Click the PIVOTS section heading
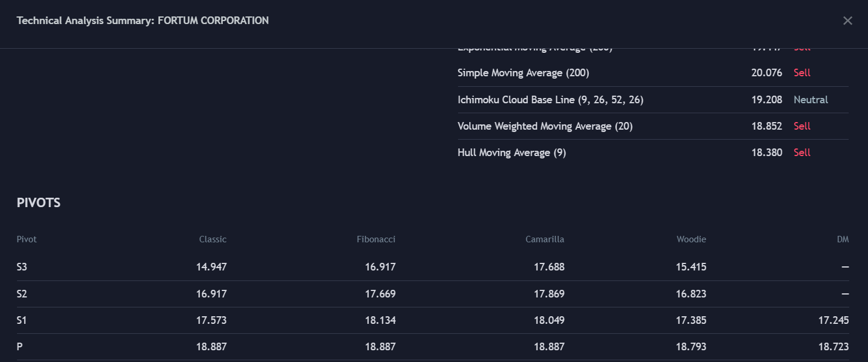The width and height of the screenshot is (868, 362). tap(39, 203)
